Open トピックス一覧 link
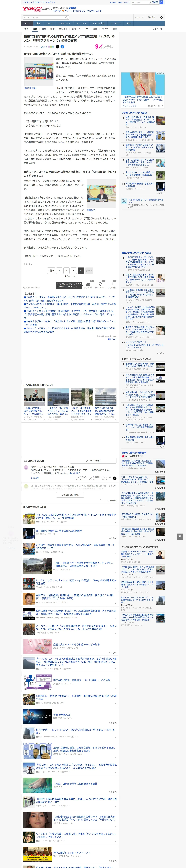The height and width of the screenshot is (868, 186). [155, 29]
